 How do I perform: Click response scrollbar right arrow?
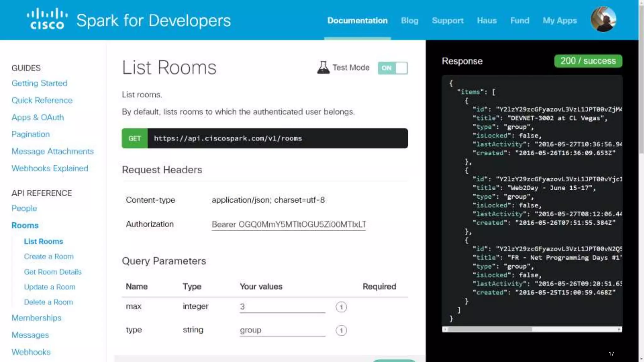[x=619, y=329]
